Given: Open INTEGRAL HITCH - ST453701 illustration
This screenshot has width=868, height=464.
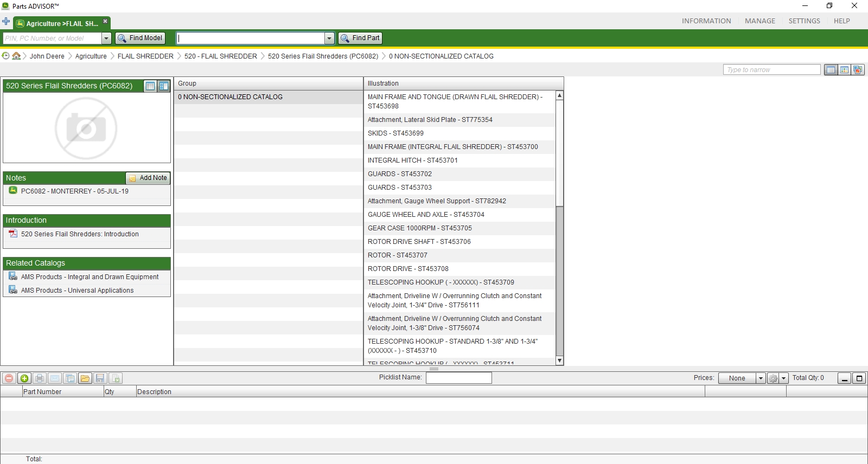Looking at the screenshot, I should [x=460, y=160].
